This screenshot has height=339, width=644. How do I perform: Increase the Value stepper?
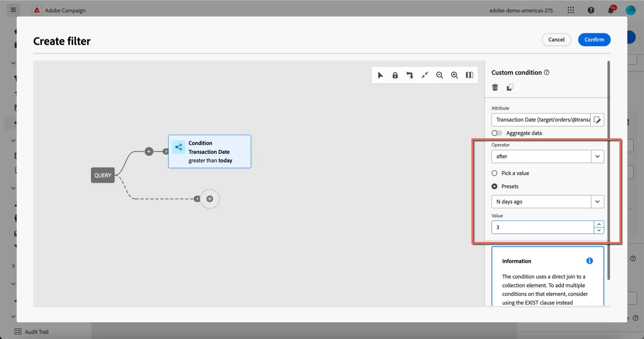(599, 224)
